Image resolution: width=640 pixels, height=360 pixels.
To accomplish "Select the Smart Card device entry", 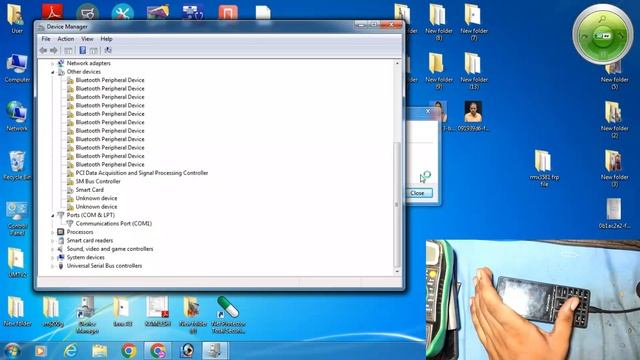I will (x=89, y=190).
